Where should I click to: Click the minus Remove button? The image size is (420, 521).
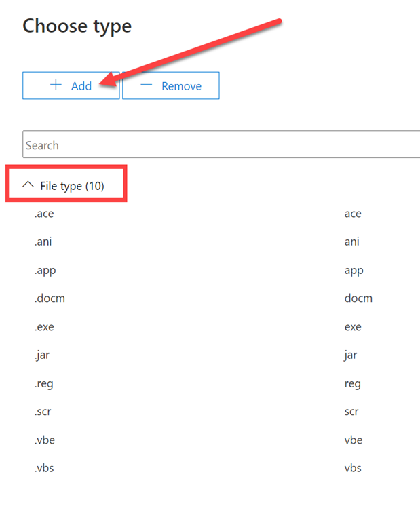click(x=171, y=86)
